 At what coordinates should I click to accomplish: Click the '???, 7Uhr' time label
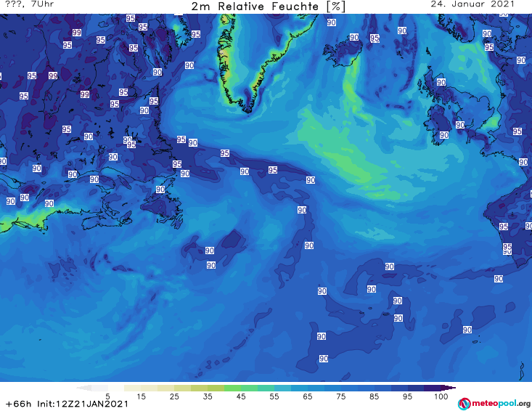(29, 4)
